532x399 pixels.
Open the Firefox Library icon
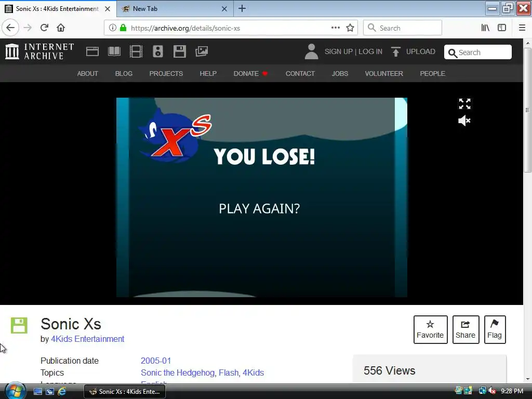point(485,28)
